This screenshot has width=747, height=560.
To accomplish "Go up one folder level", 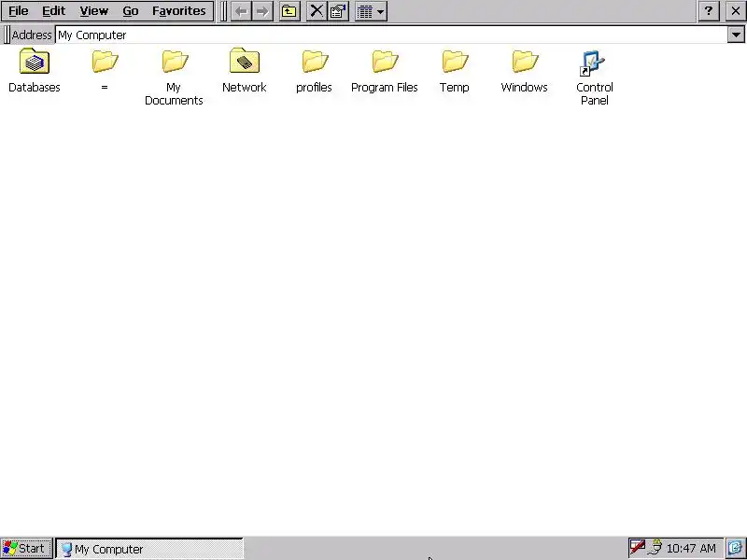I will point(289,11).
